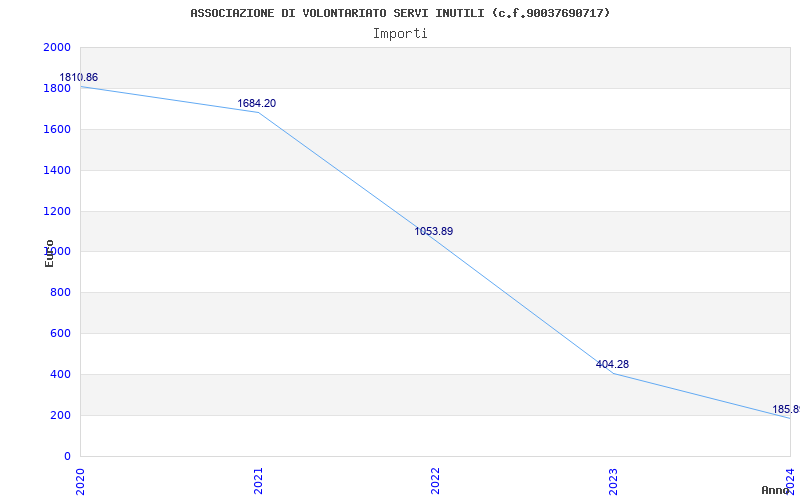Click the 400 y-axis tick label

coord(60,374)
